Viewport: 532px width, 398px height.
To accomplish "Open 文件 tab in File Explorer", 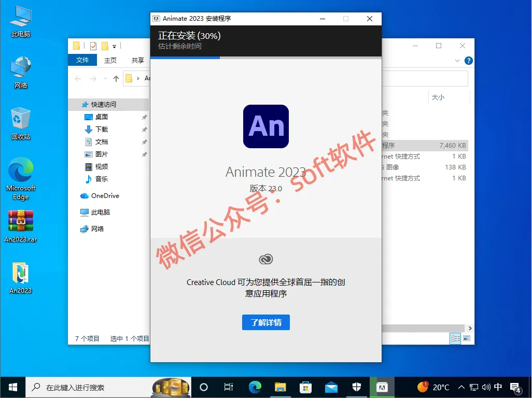I will click(x=82, y=60).
